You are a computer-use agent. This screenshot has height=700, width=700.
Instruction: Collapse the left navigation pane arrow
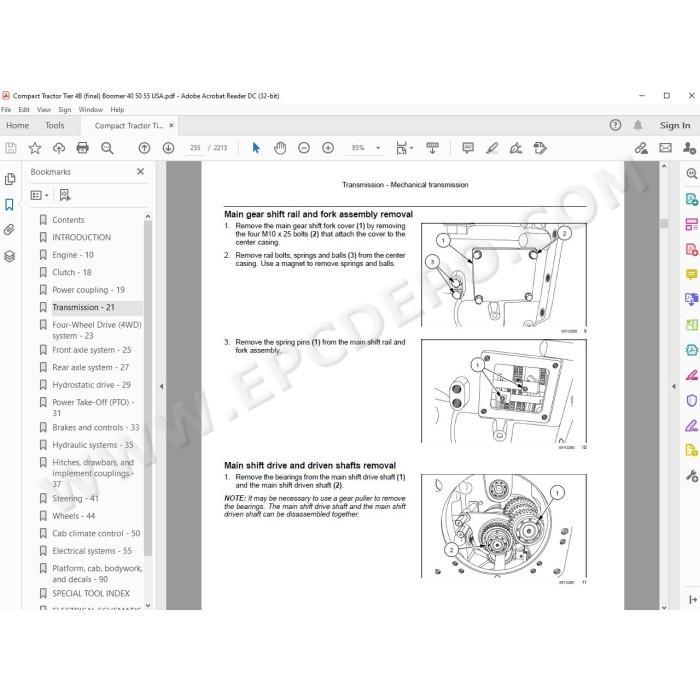tap(161, 386)
